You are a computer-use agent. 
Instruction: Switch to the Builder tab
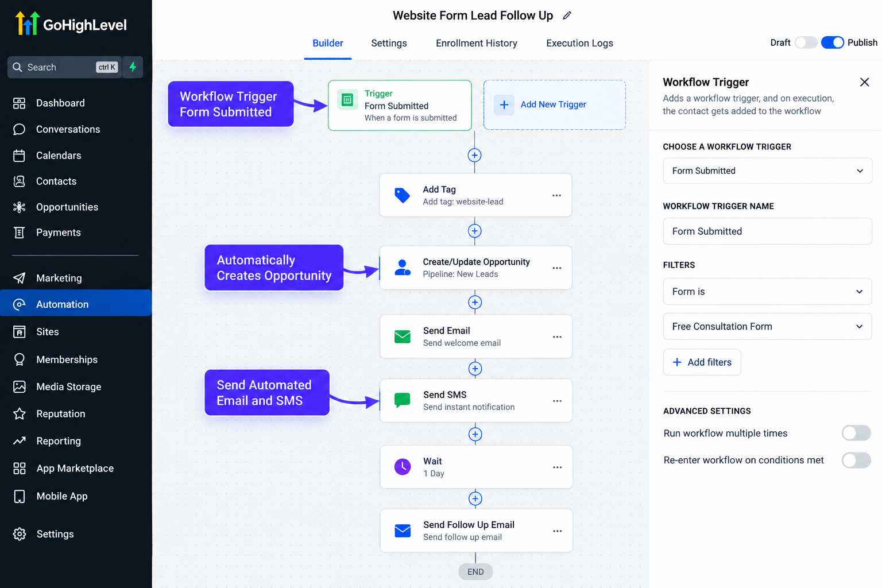[x=328, y=43]
